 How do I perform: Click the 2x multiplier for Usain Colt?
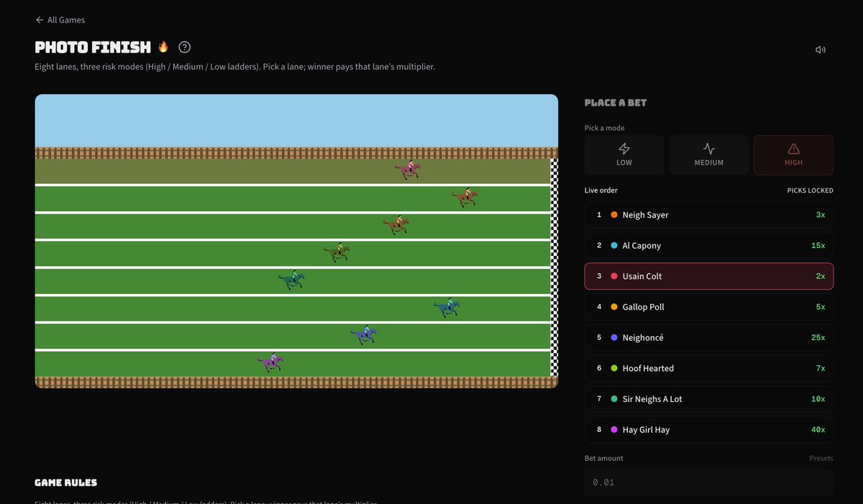[821, 276]
